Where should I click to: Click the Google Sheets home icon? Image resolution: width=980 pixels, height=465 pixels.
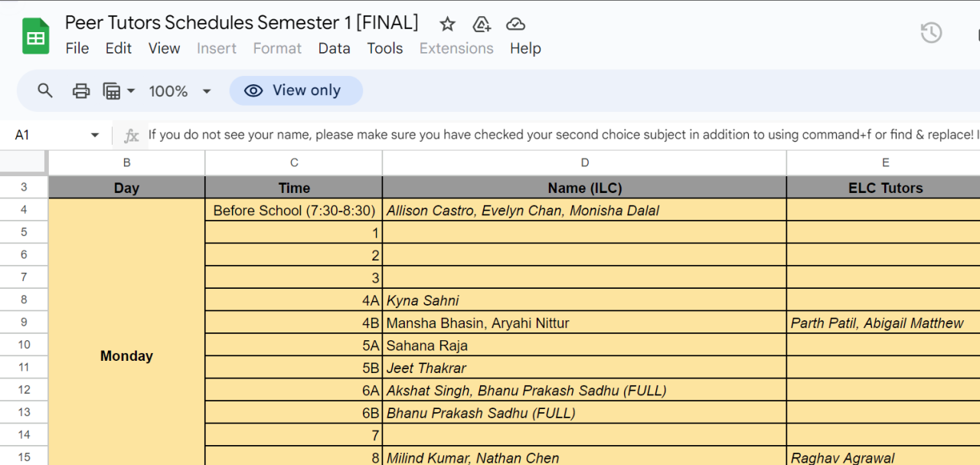pos(35,35)
